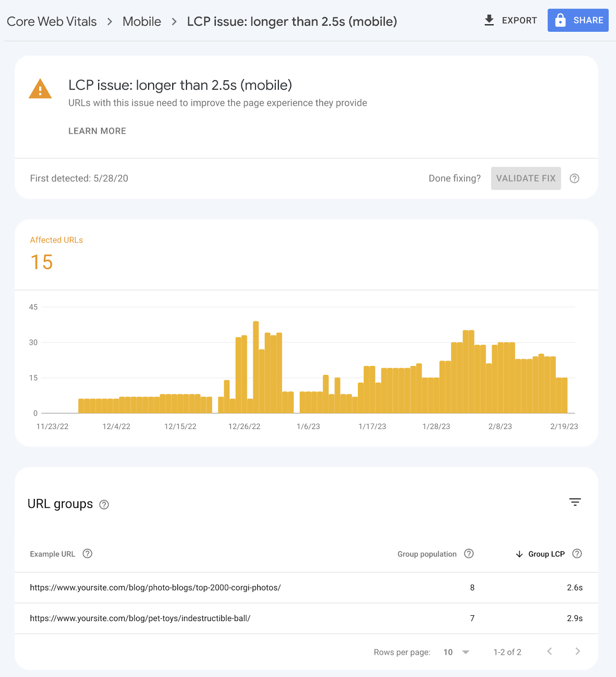Click help icon next to Example URL
This screenshot has height=677, width=616.
[x=88, y=554]
